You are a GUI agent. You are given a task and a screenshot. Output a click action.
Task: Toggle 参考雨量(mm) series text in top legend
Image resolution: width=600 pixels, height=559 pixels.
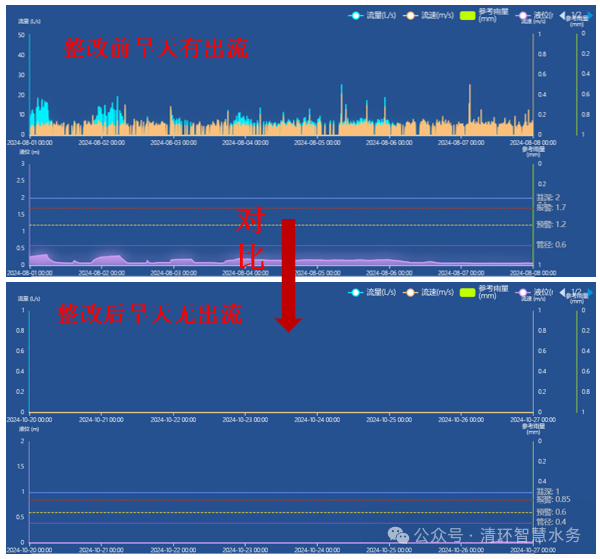(493, 15)
